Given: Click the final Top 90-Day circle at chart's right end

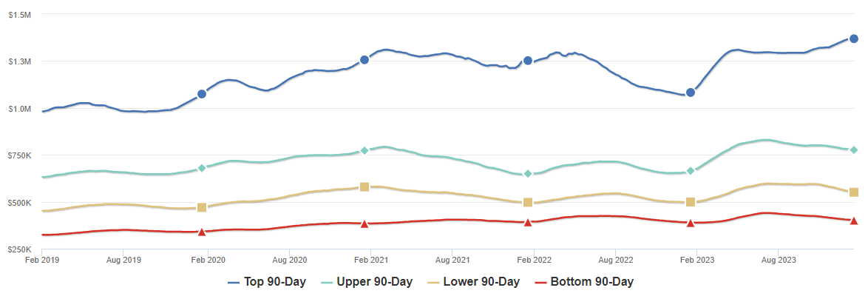Looking at the screenshot, I should click(x=853, y=38).
